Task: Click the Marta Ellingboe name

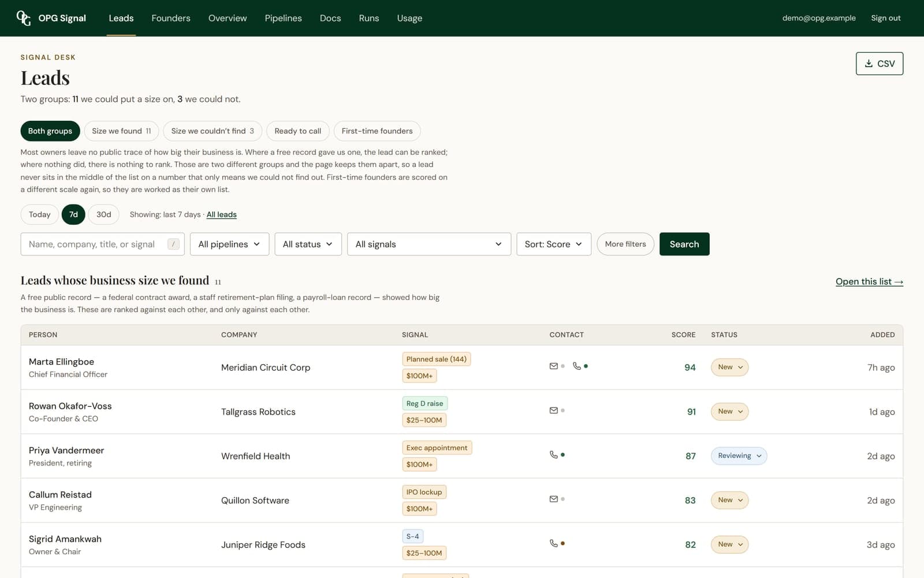Action: pos(61,362)
